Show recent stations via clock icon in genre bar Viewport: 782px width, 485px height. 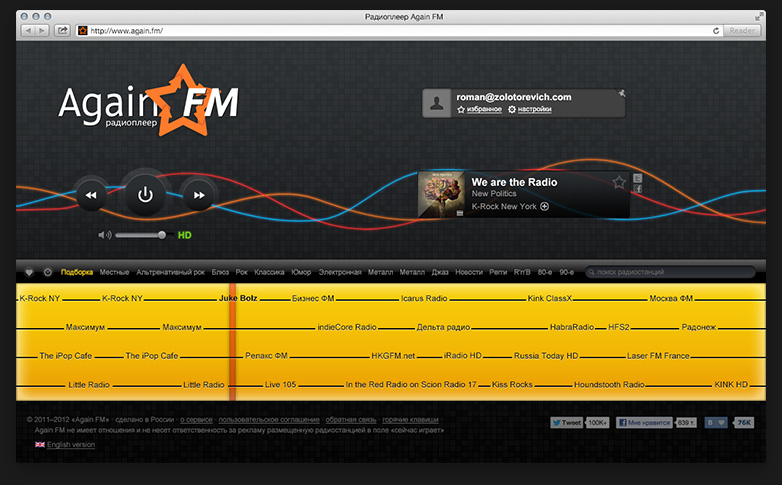click(48, 272)
